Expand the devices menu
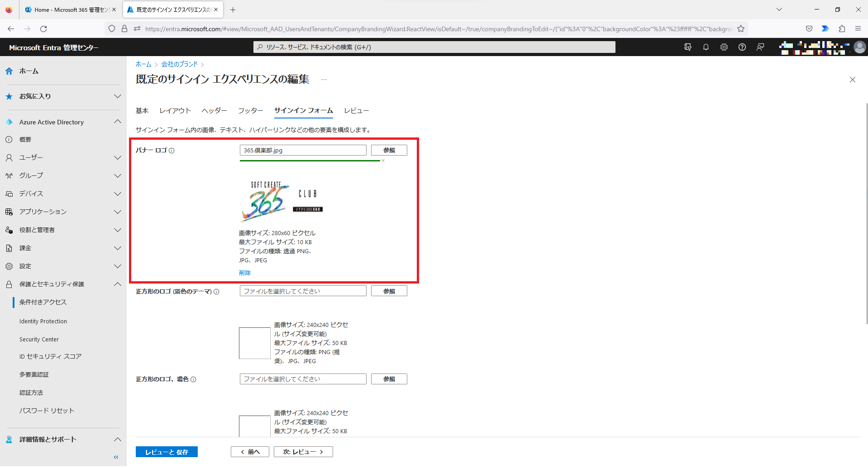Viewport: 868px width, 468px height. (118, 194)
